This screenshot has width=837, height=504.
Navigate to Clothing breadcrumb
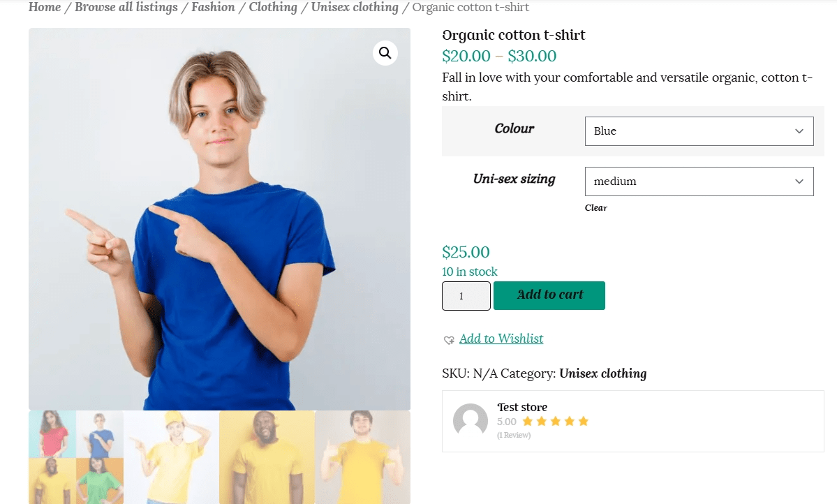273,8
